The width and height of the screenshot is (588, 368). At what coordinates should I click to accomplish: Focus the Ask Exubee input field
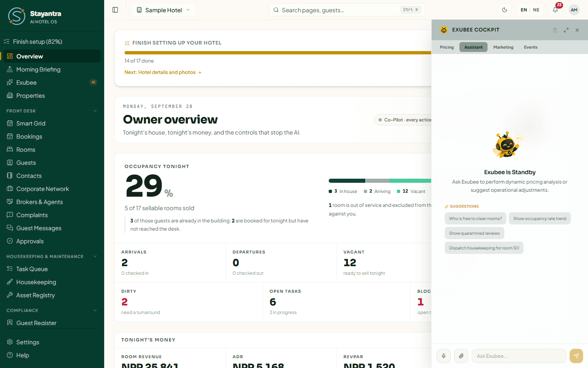519,356
